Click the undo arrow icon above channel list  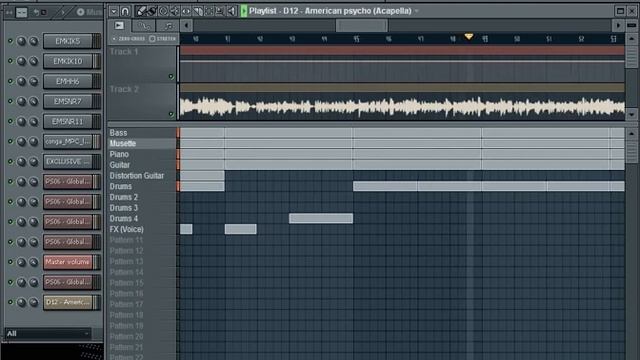pos(37,13)
